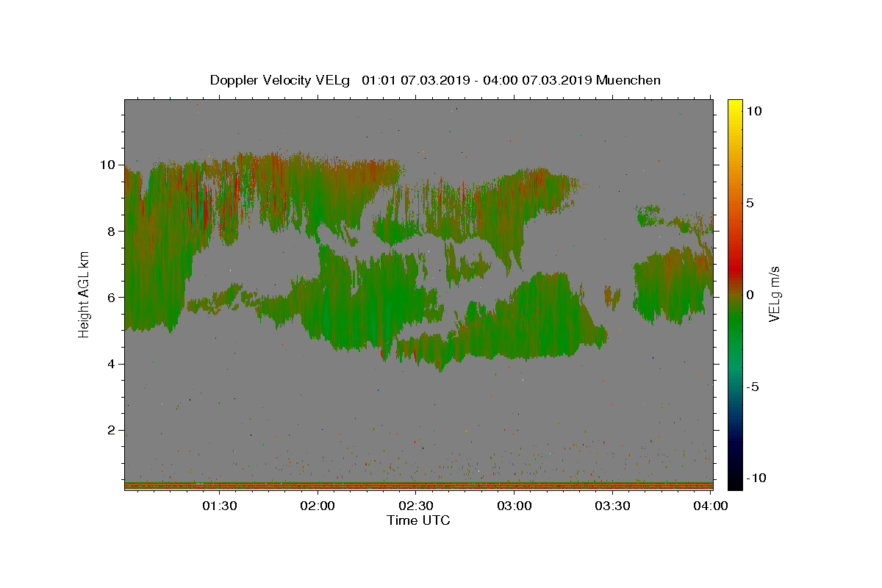The image size is (882, 588).
Task: Click the 04:00 time tick label
Action: 711,506
